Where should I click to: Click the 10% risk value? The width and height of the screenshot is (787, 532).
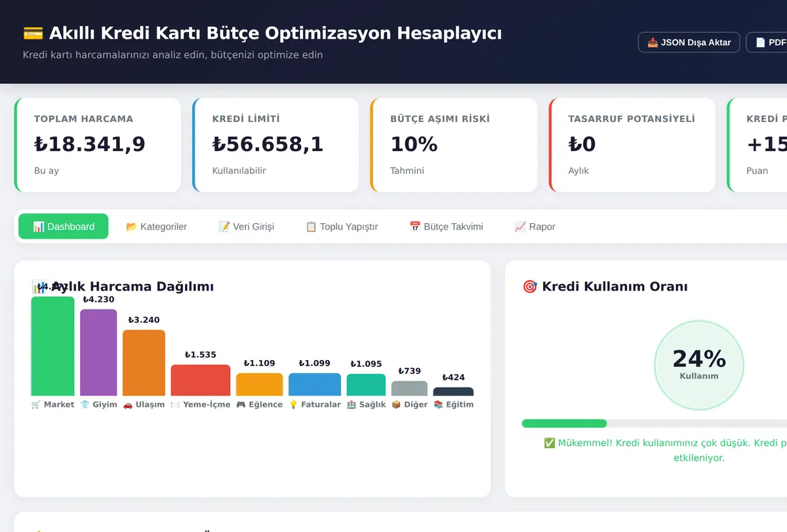point(414,144)
